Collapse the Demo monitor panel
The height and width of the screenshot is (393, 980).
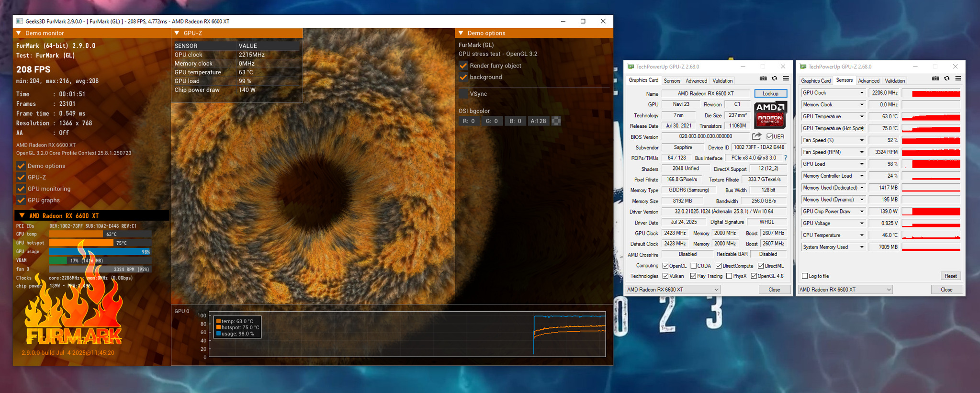(19, 33)
